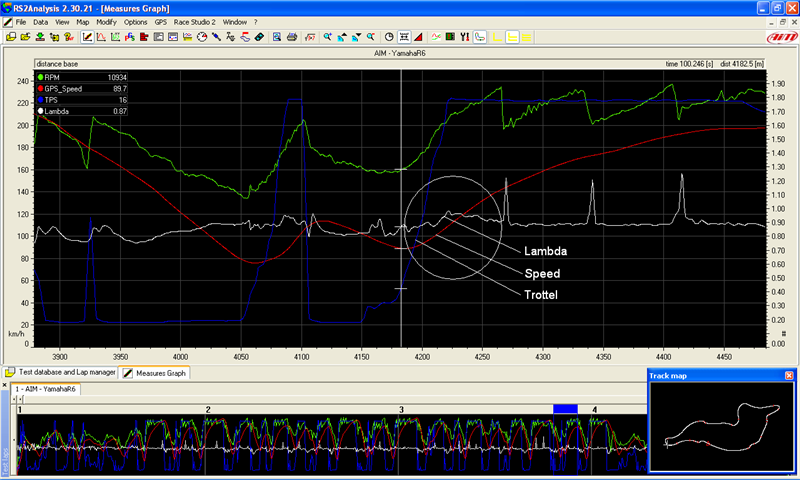The width and height of the screenshot is (800, 480).
Task: Click the magnifier with red mark zoom-out icon
Action: [371, 37]
